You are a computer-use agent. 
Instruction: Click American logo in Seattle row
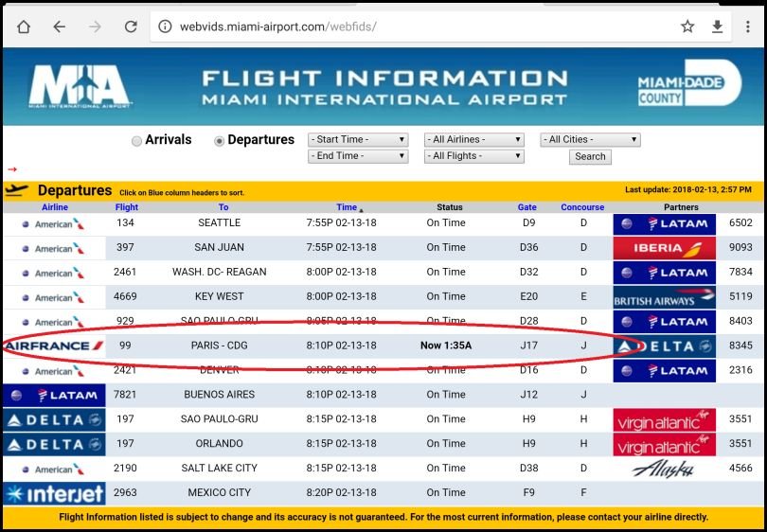[54, 224]
